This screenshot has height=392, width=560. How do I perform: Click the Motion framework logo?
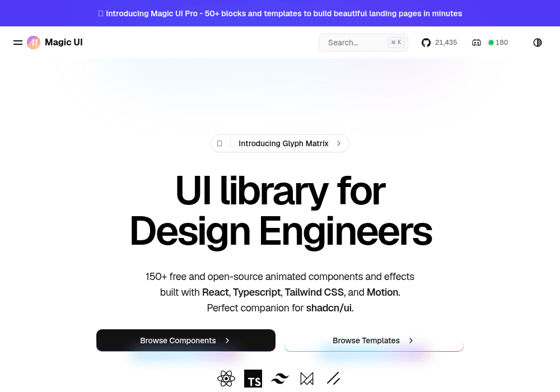click(307, 379)
